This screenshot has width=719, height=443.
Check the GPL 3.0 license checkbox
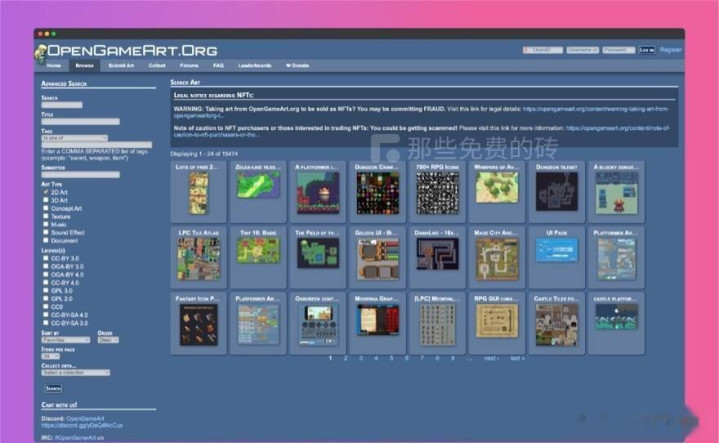click(x=45, y=290)
